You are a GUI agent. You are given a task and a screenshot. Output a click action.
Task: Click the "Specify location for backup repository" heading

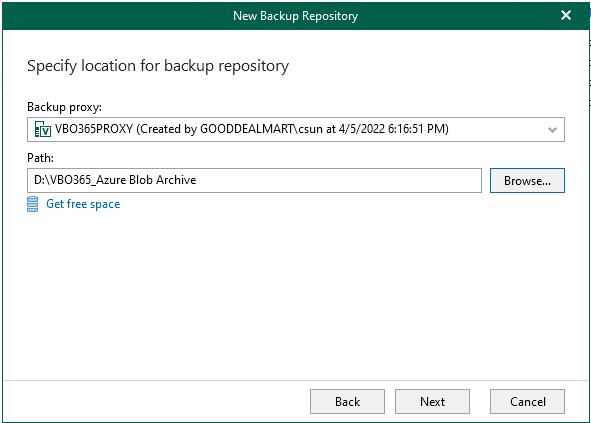pyautogui.click(x=158, y=66)
